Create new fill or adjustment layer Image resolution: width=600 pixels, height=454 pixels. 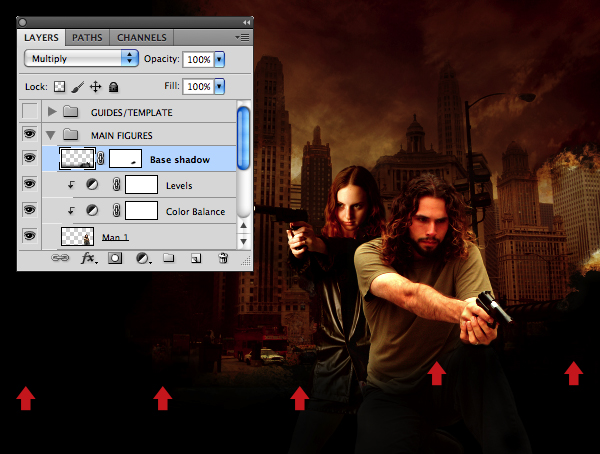click(x=143, y=258)
